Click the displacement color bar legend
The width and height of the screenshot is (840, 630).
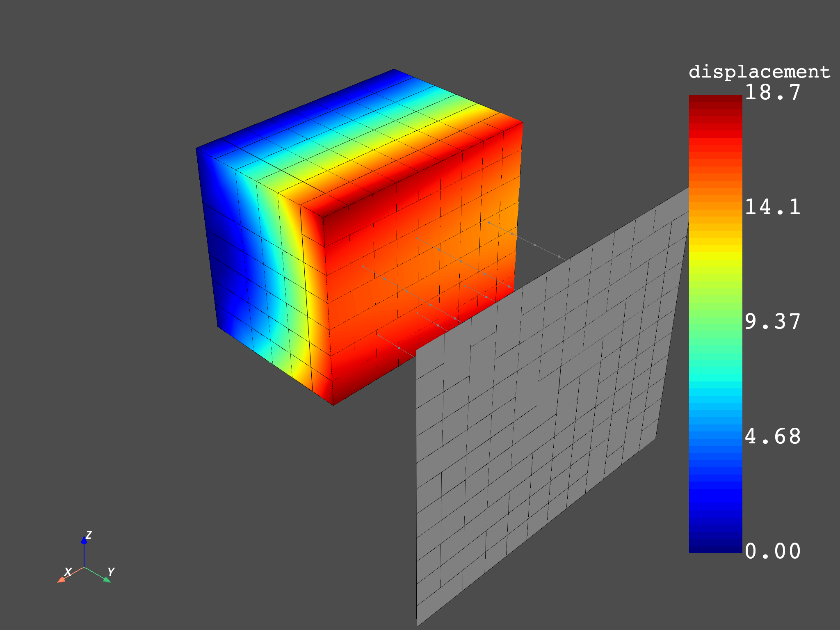pyautogui.click(x=715, y=324)
